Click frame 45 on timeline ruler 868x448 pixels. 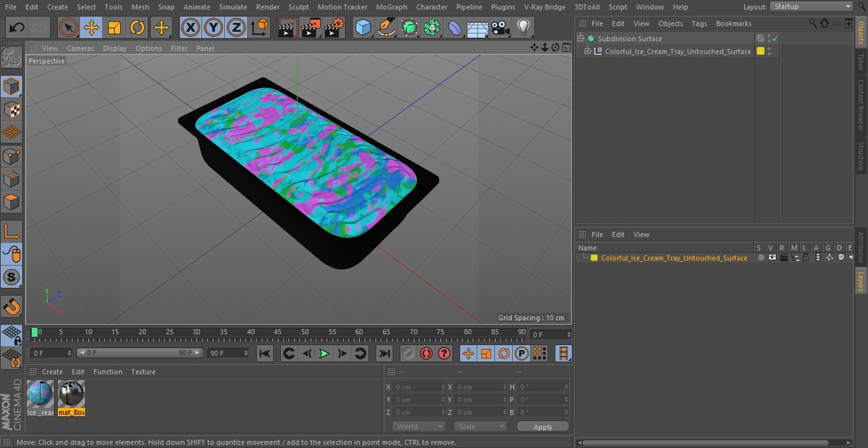[x=278, y=332]
